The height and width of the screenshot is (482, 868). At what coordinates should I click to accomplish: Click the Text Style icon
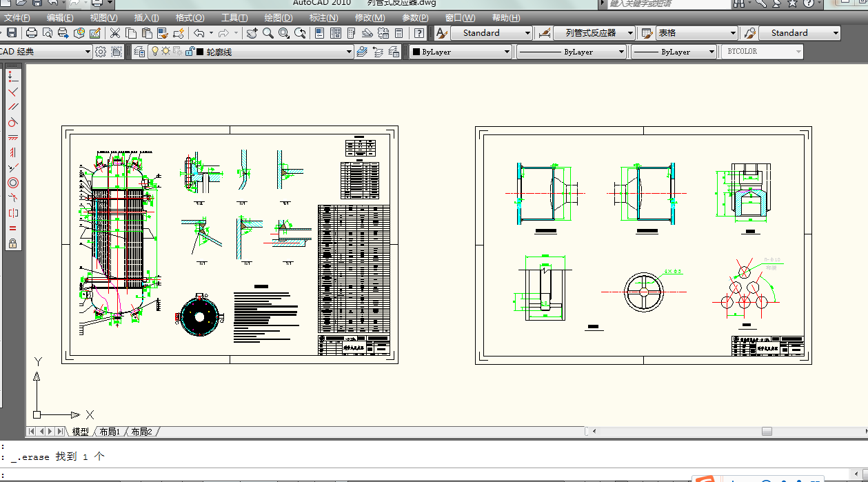click(x=442, y=32)
